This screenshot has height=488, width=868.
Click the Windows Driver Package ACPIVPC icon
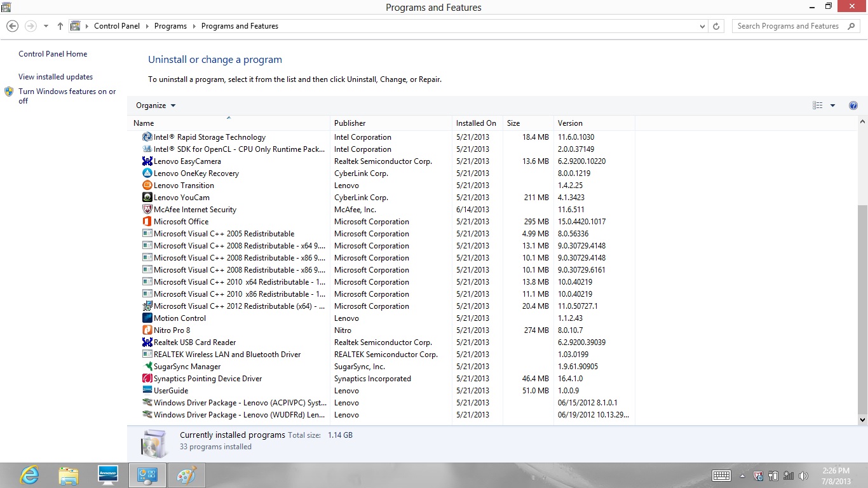point(147,403)
